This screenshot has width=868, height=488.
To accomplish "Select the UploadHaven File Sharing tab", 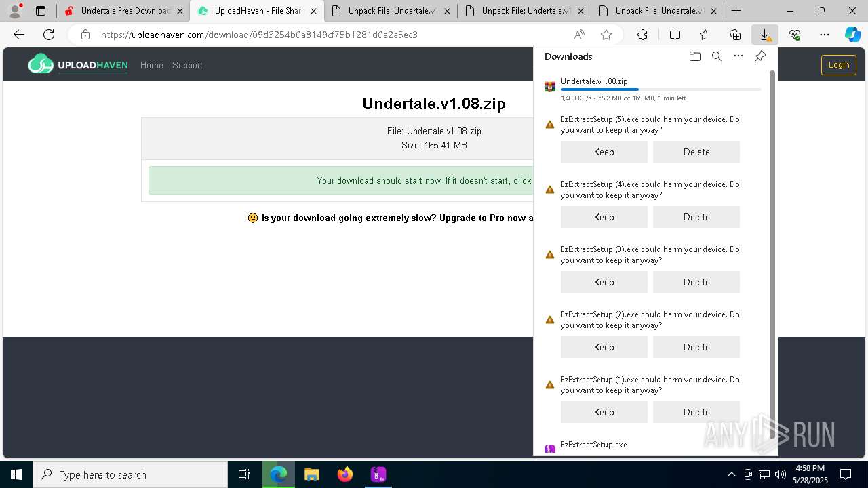I will (x=257, y=11).
